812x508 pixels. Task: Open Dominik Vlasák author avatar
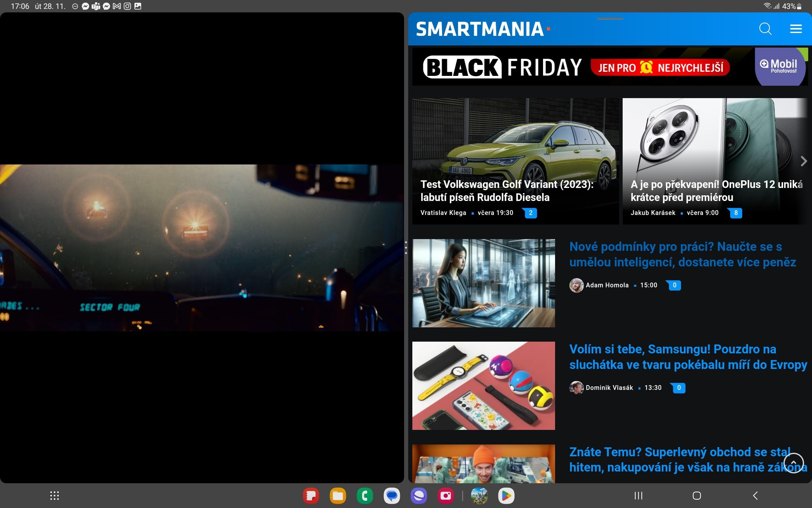tap(576, 388)
